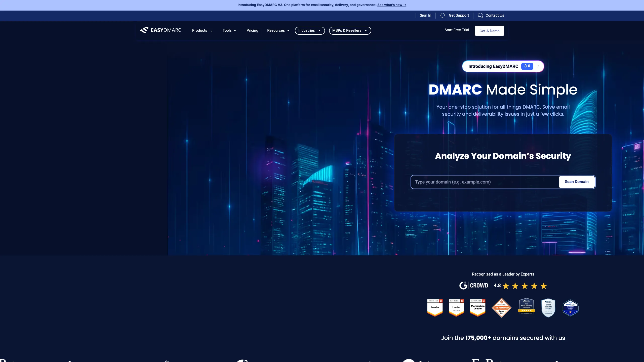Open the MSPs & Resellers dropdown

coord(350,30)
